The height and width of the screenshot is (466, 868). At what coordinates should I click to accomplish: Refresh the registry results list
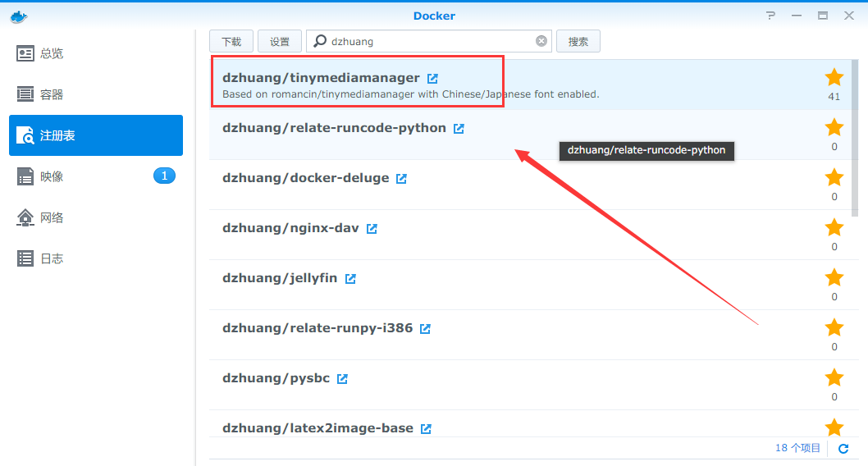[x=843, y=448]
